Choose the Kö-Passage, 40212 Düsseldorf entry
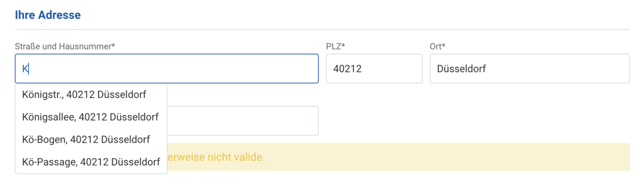644x185 pixels. tap(91, 162)
